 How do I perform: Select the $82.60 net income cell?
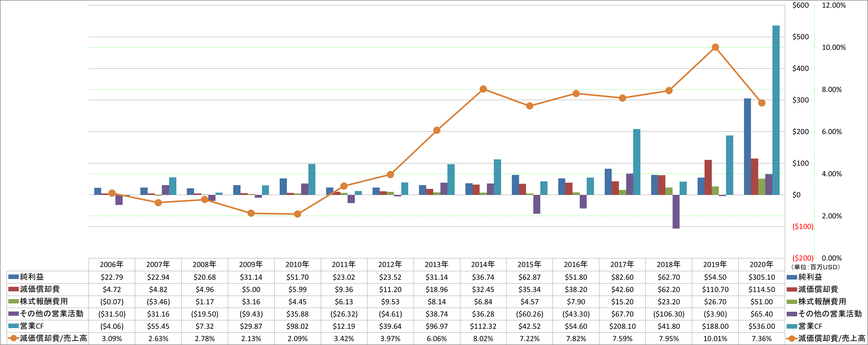(622, 277)
